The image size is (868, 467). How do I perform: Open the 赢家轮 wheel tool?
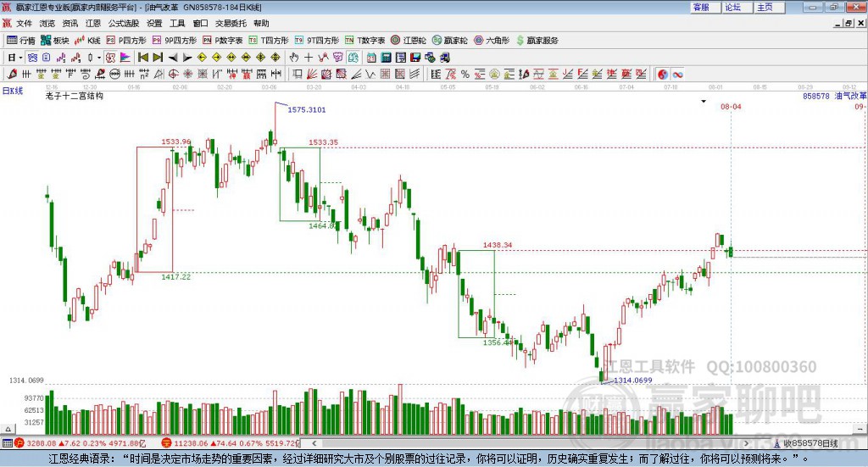pyautogui.click(x=450, y=41)
